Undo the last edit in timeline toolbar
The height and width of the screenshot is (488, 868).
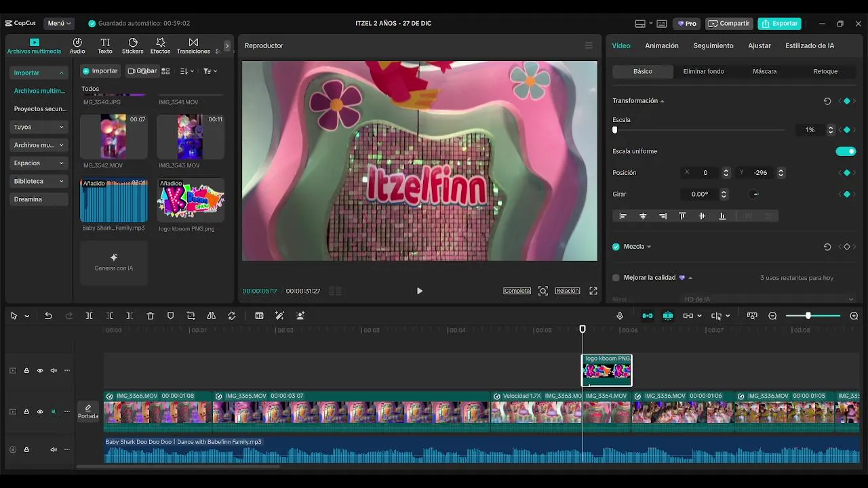point(48,316)
